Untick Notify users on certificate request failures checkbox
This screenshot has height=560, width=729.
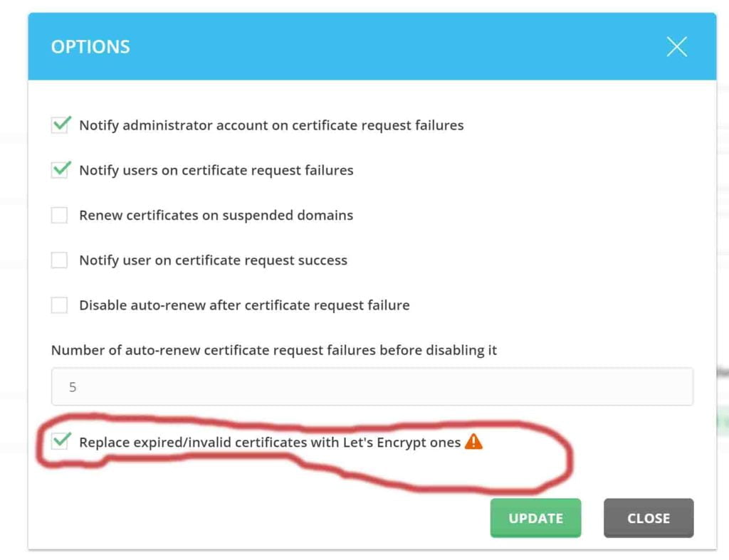(60, 169)
